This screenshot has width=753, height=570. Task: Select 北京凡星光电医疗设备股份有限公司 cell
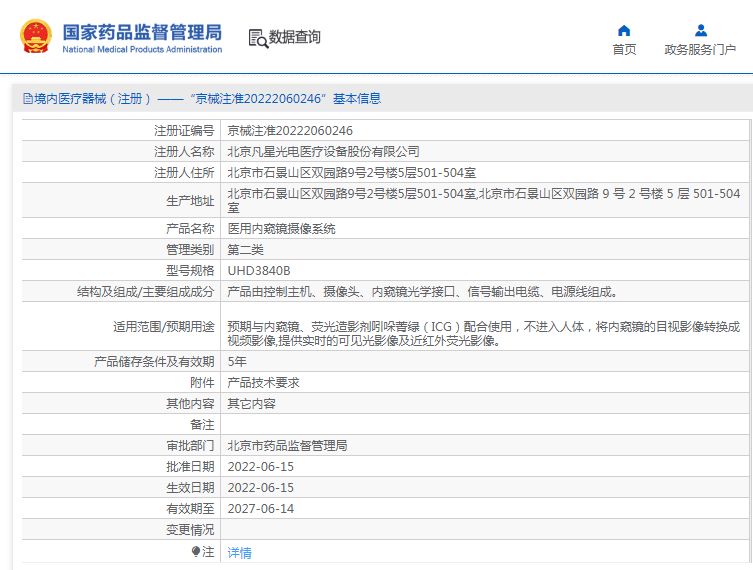tap(323, 152)
